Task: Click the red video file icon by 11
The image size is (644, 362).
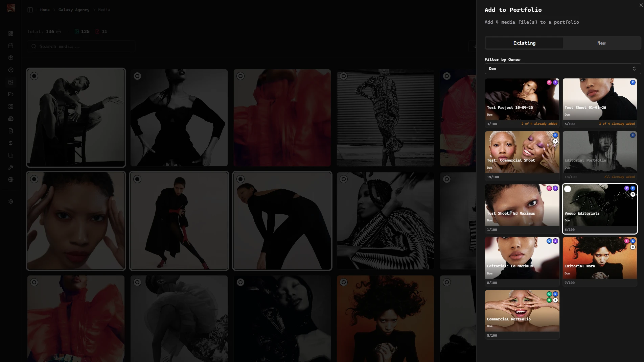Action: 97,31
